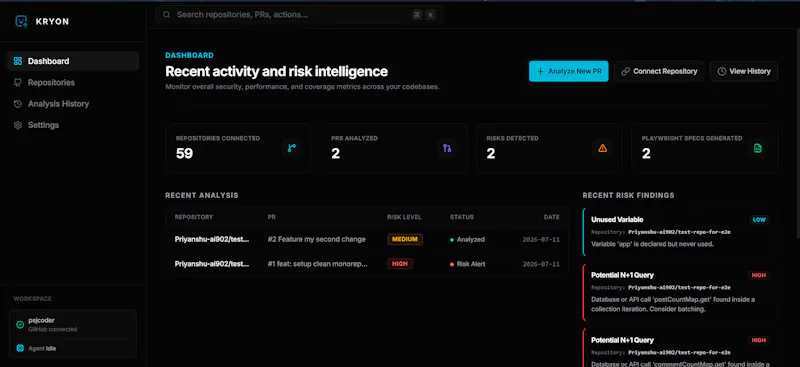The height and width of the screenshot is (367, 800).
Task: Click the link icon on Connect Repository
Action: pos(626,71)
